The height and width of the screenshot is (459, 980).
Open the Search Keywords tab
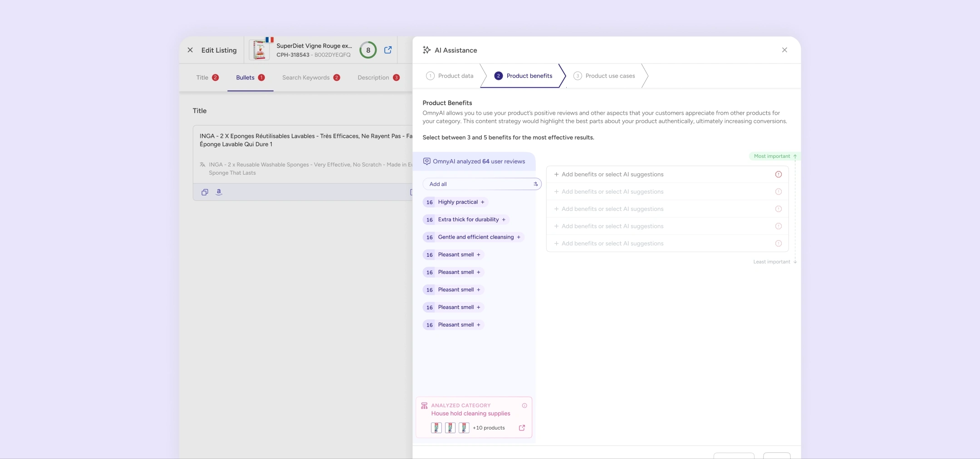311,78
